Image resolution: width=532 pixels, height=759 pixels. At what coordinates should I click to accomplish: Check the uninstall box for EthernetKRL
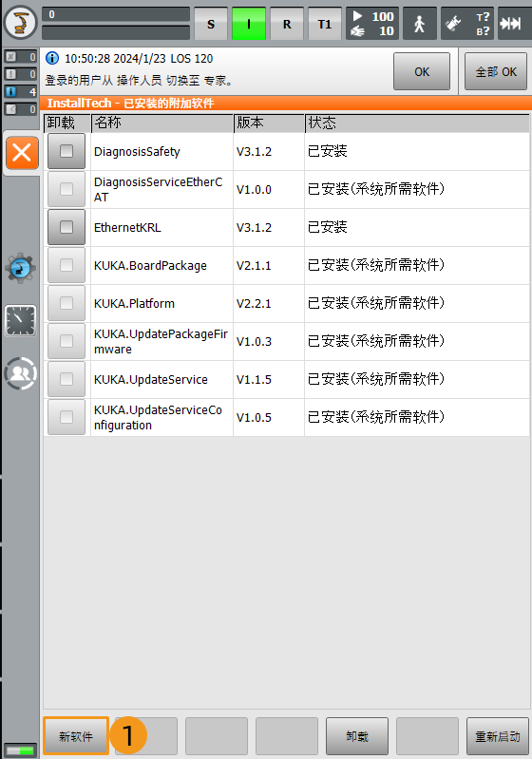[x=66, y=227]
